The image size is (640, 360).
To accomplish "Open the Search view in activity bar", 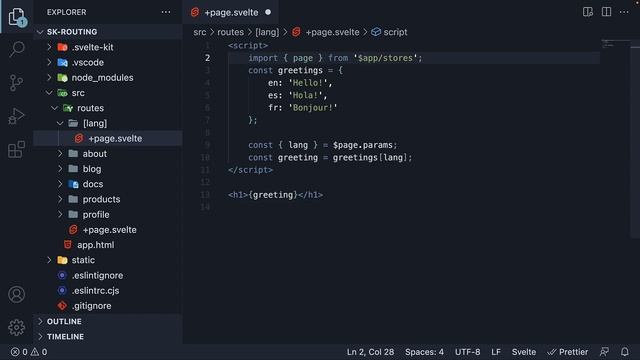I will click(x=17, y=49).
